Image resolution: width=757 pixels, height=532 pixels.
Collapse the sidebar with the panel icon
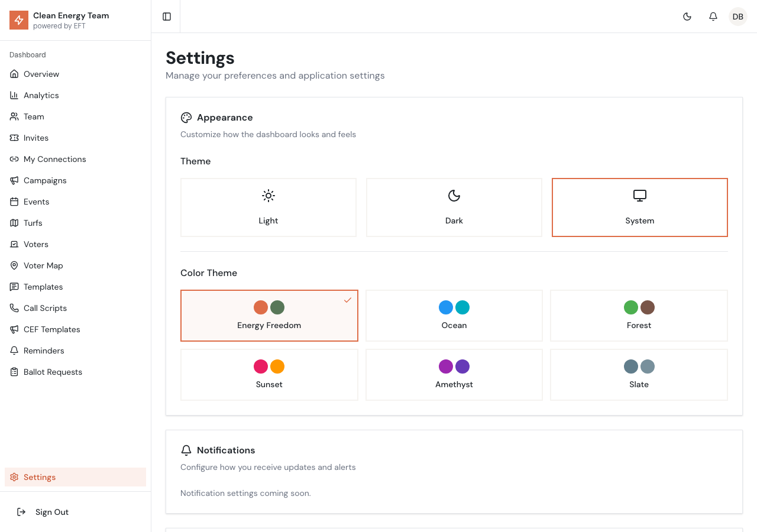click(166, 16)
